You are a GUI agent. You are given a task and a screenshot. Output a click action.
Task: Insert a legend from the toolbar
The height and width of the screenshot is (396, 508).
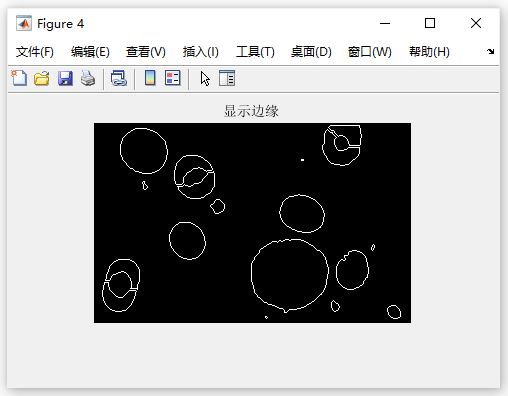tap(173, 78)
